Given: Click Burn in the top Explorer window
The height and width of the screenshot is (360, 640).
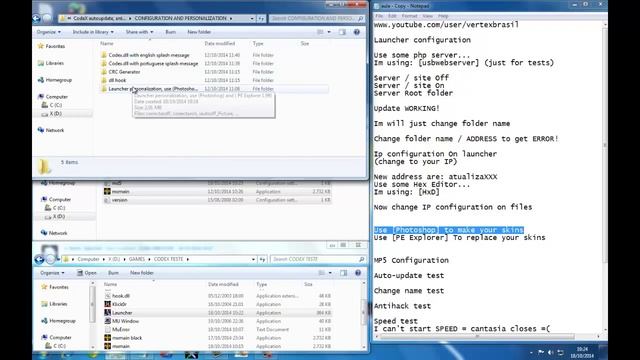Looking at the screenshot, I should point(171,32).
